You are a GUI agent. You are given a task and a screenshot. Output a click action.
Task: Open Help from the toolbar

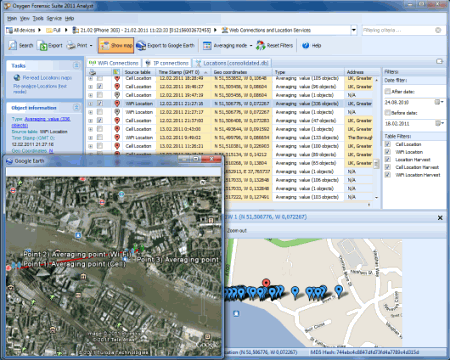(x=311, y=46)
